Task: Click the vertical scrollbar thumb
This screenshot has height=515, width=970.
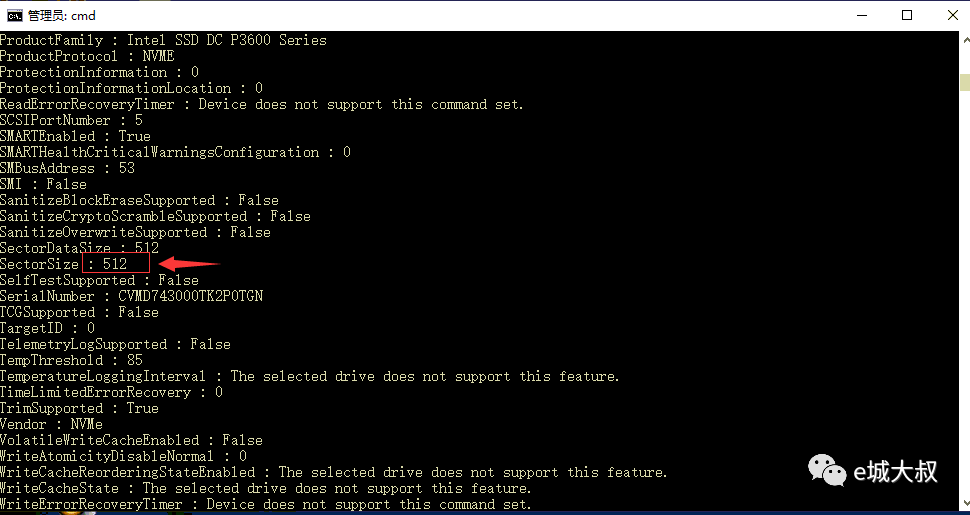Action: coord(965,82)
